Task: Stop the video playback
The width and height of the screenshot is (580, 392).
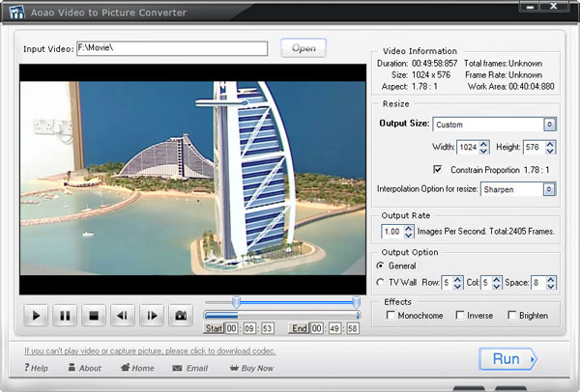Action: pos(94,316)
